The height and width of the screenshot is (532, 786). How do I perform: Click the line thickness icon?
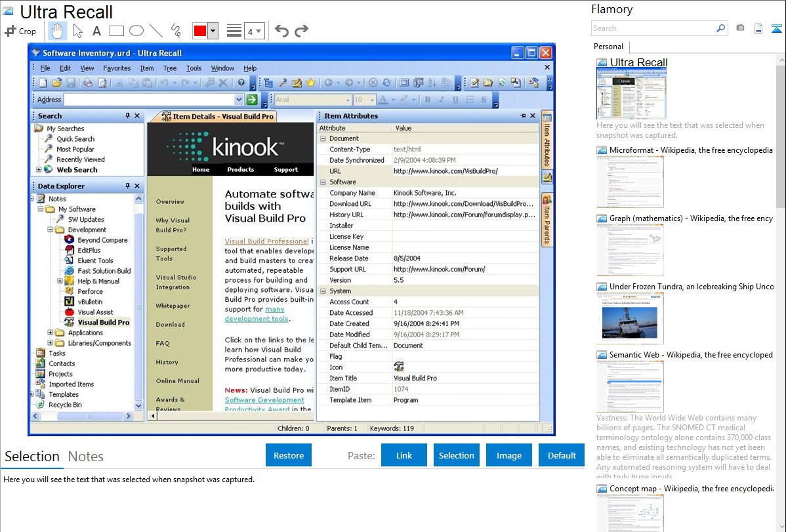click(x=234, y=31)
